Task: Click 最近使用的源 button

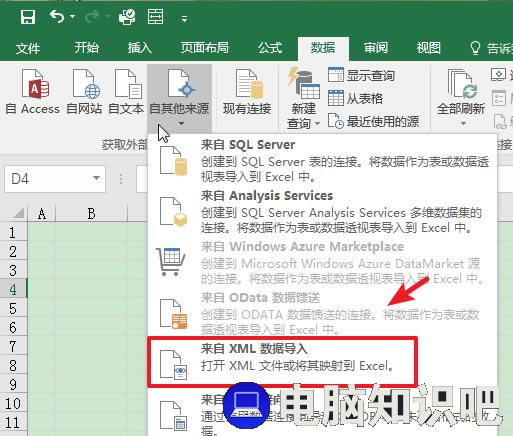Action: pyautogui.click(x=373, y=121)
